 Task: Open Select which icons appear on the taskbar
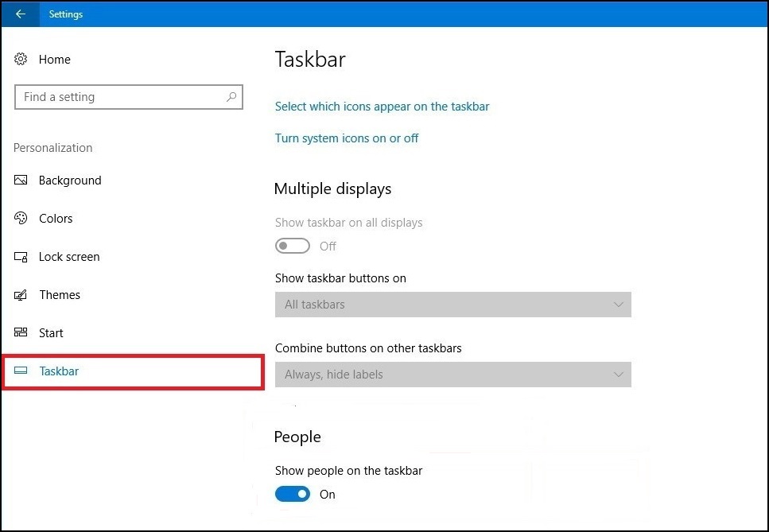[382, 107]
